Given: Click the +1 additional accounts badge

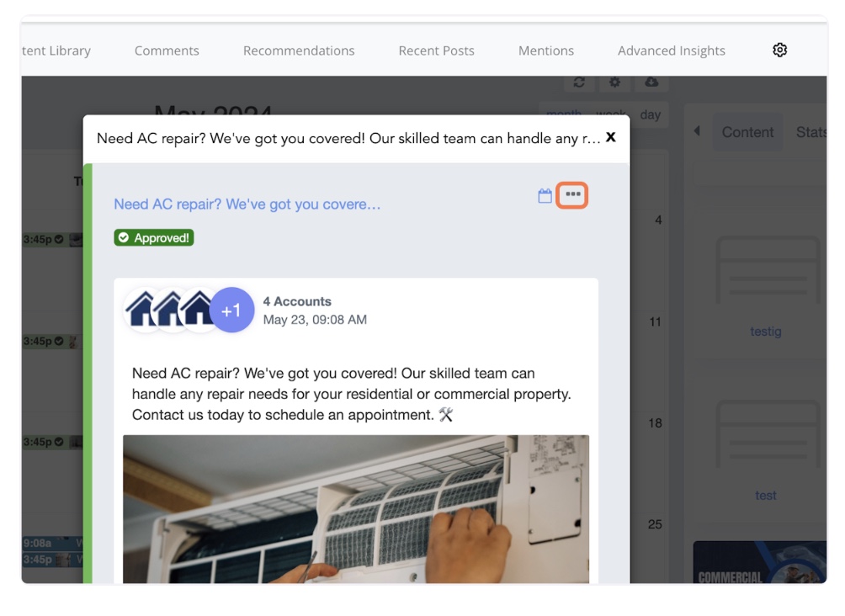Looking at the screenshot, I should tap(231, 311).
